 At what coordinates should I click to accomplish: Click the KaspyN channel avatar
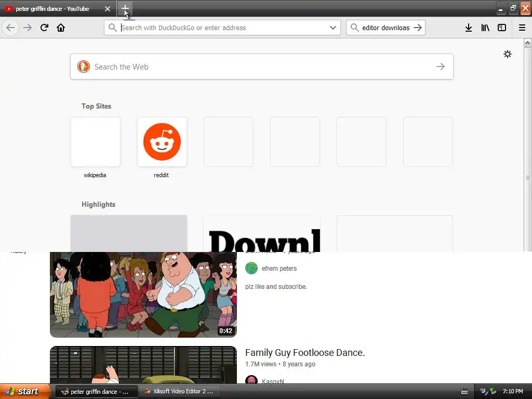coord(251,380)
